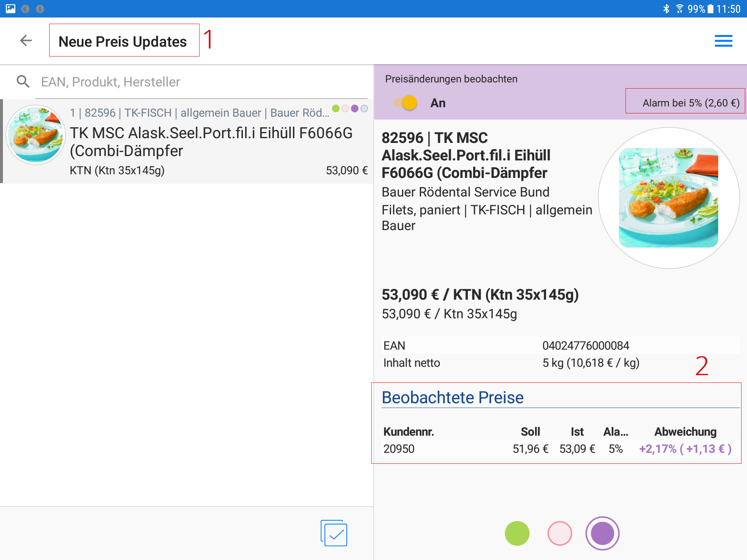Open the Alarm bei 5% setting
This screenshot has width=747, height=560.
point(690,103)
